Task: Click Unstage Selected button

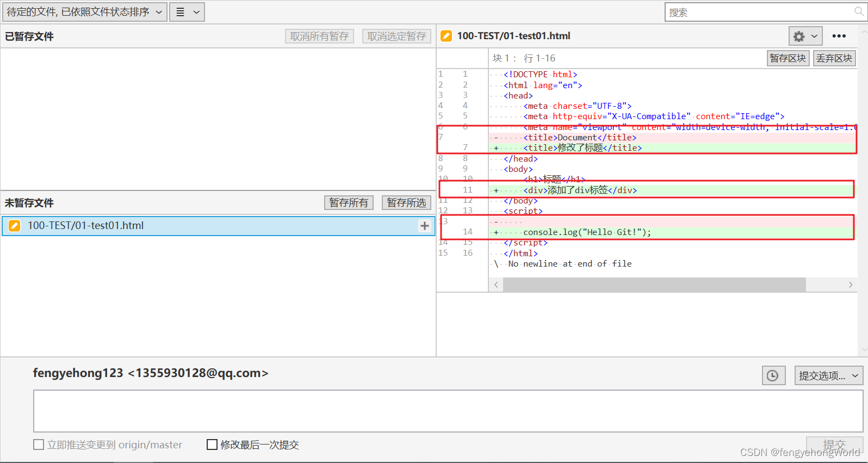Action: click(x=396, y=36)
